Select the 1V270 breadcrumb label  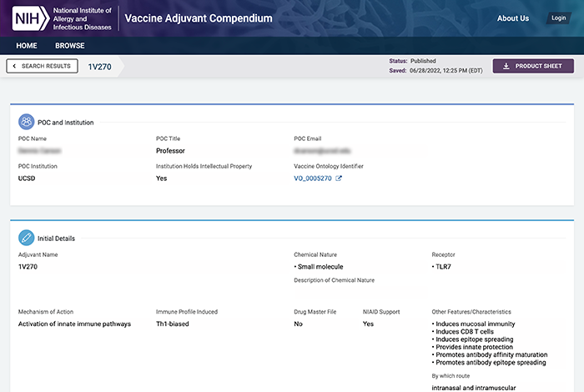coord(99,67)
